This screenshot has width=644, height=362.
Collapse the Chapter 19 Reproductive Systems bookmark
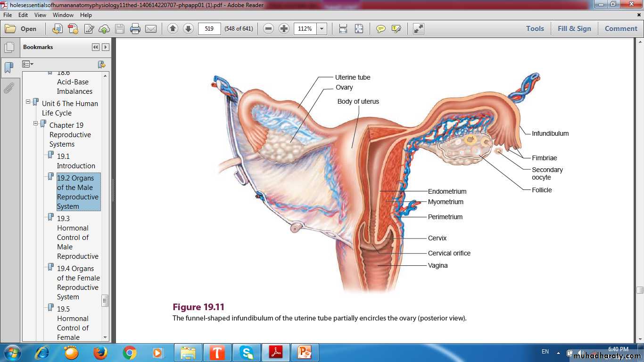point(36,123)
